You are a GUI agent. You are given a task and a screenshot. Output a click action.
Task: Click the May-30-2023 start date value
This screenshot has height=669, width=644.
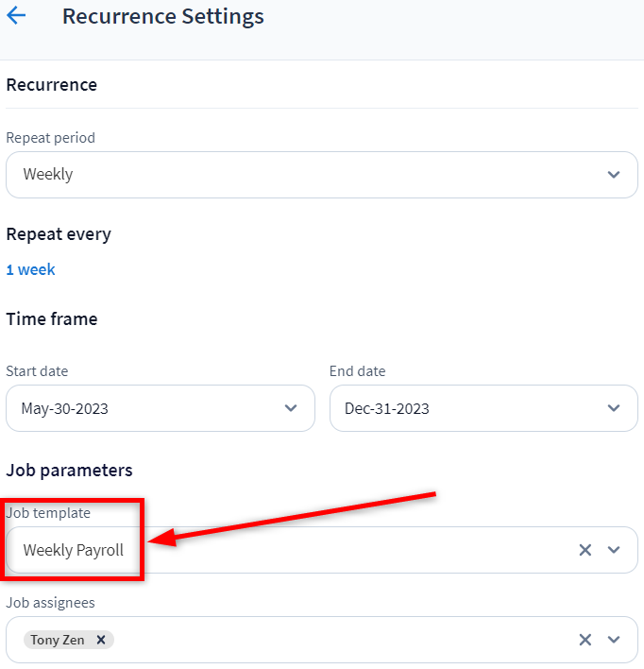point(66,409)
